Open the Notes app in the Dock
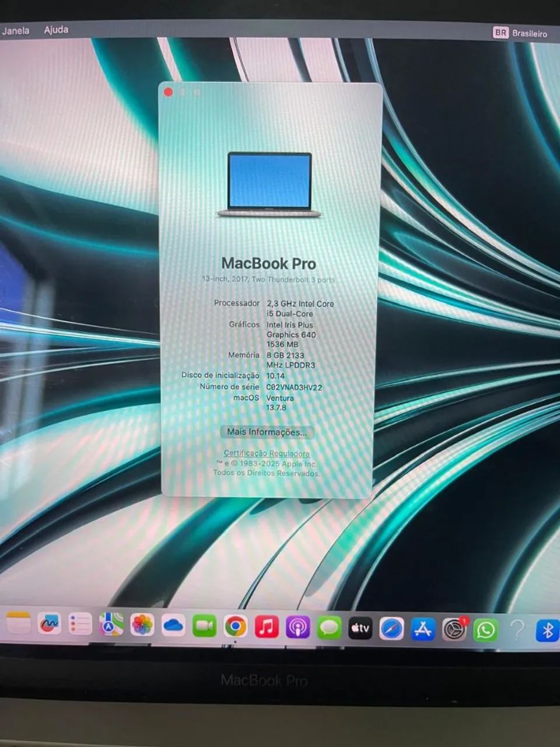This screenshot has height=747, width=560. (18, 623)
